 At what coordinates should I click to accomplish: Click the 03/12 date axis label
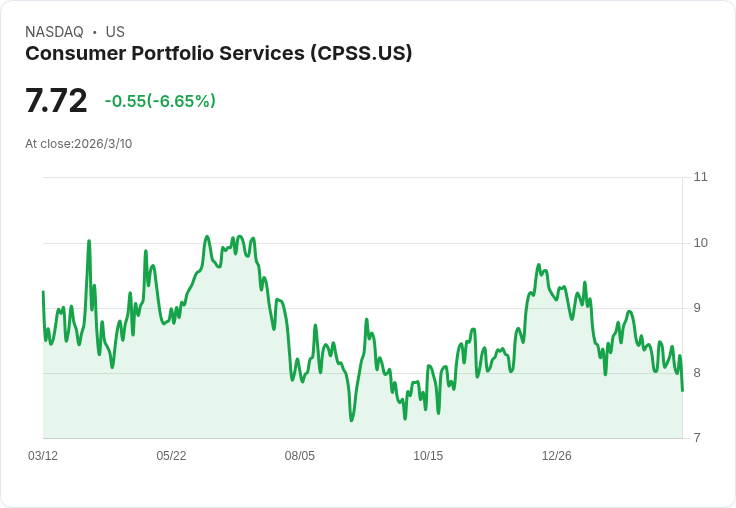[43, 455]
